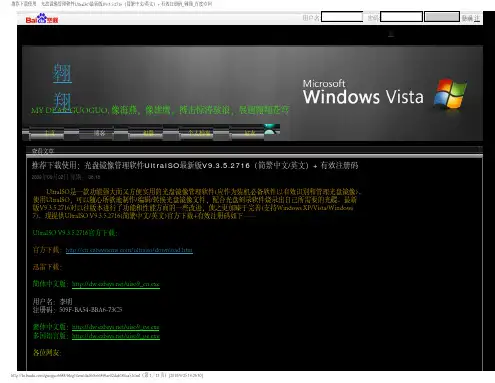The image size is (495, 383).
Task: Open the official download link after 官方下载
Action: tap(129, 250)
